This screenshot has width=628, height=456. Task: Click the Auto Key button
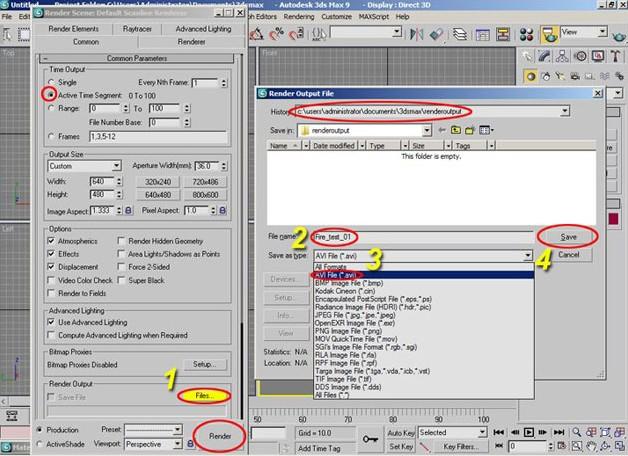point(401,433)
